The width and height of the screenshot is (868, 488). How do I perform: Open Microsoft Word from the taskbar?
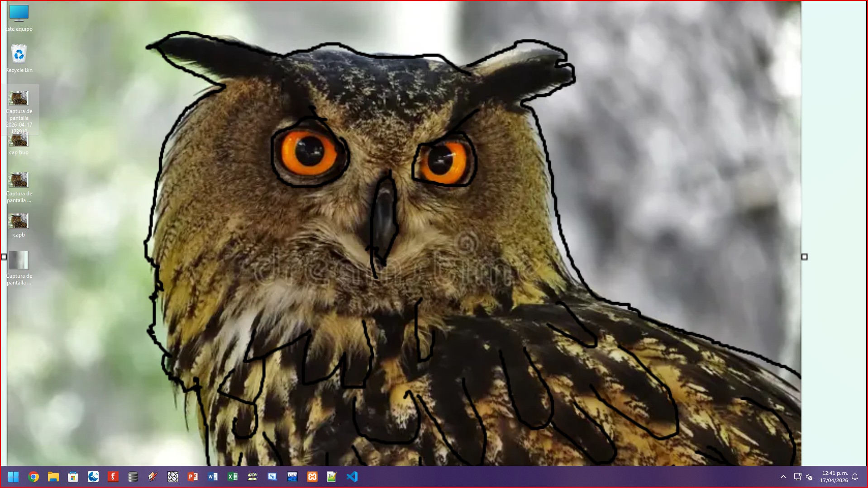point(213,477)
